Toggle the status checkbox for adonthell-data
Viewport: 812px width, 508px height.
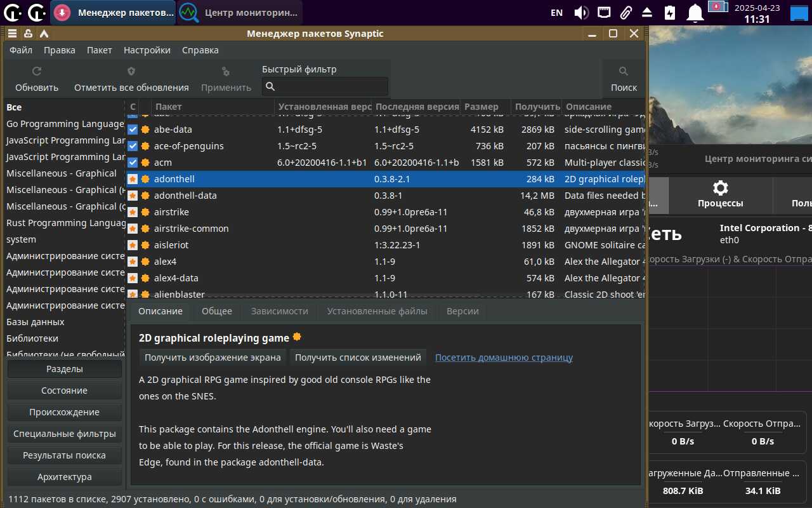tap(133, 196)
